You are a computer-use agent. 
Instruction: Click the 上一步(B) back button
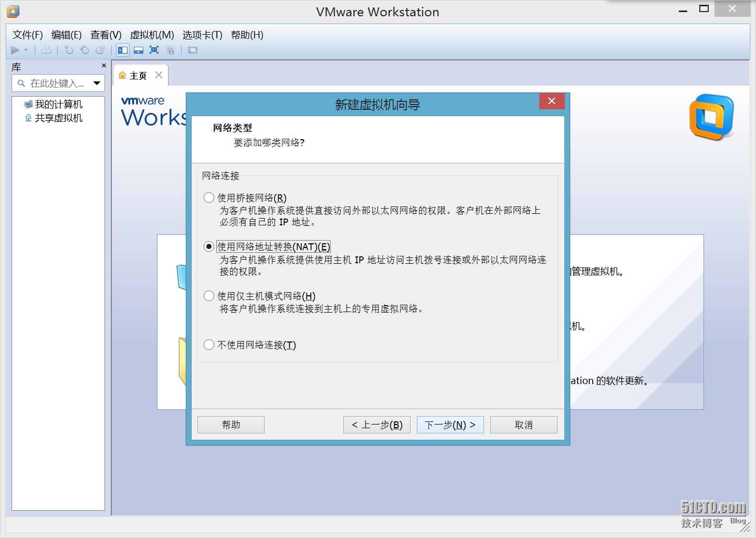(377, 425)
